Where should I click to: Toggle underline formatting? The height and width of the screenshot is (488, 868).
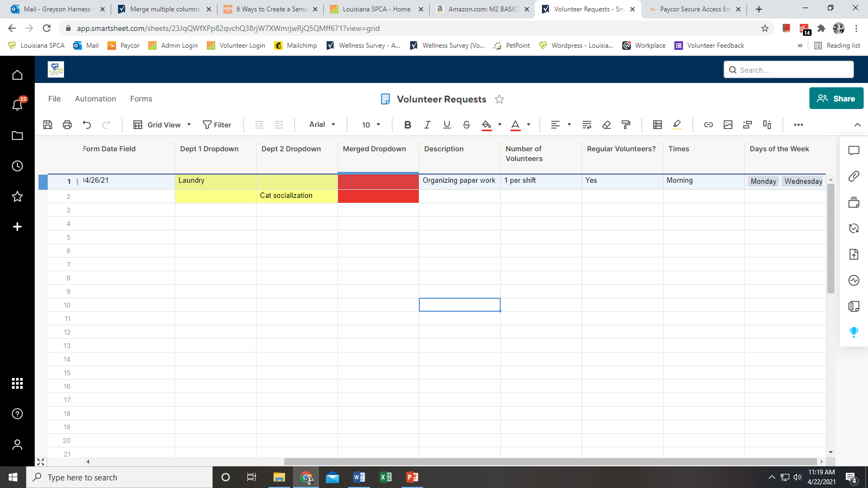[447, 125]
